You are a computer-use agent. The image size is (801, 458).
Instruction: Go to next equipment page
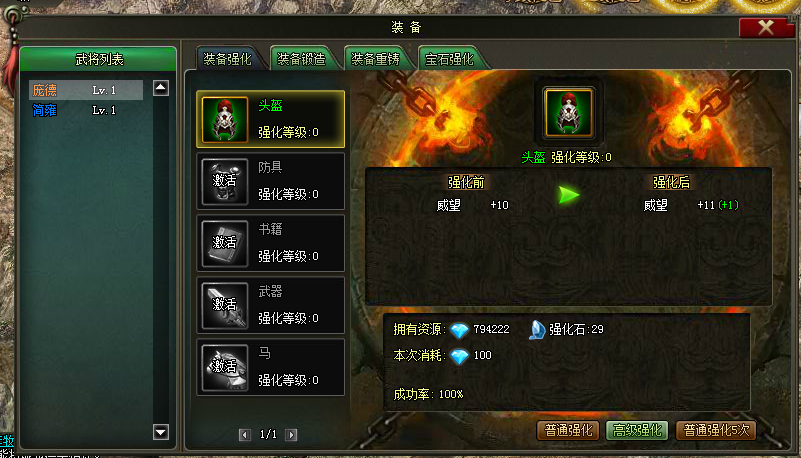(291, 435)
